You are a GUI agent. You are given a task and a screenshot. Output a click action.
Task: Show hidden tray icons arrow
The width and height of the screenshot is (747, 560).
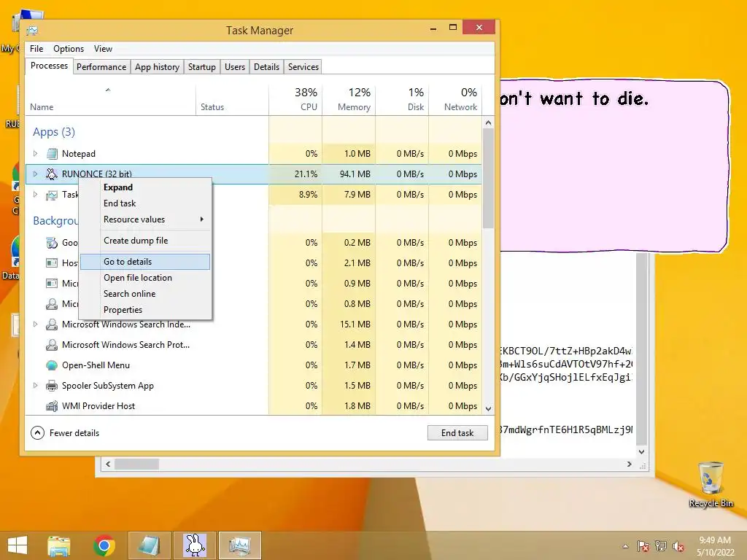click(x=625, y=546)
